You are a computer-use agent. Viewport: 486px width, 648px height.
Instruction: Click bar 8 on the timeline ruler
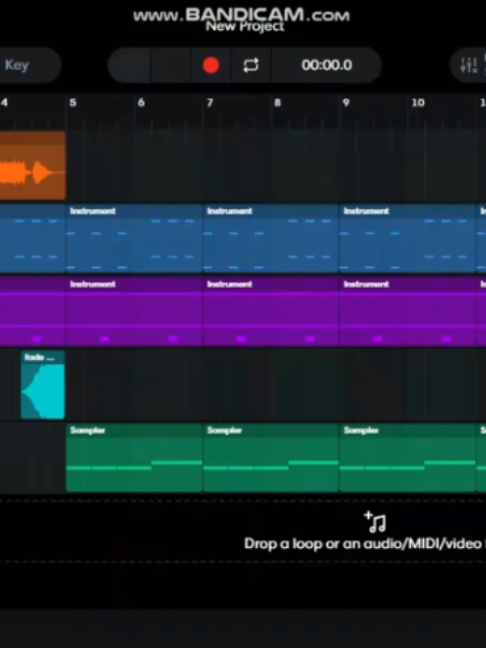coord(278,102)
